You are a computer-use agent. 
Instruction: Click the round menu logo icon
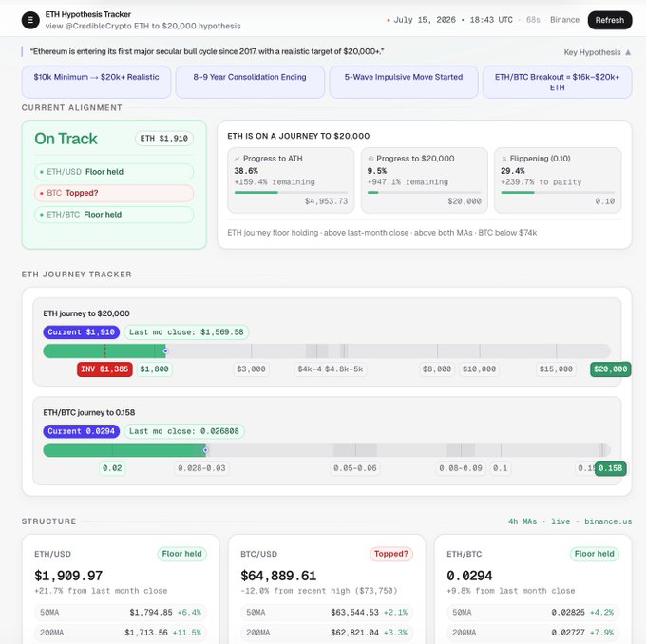pyautogui.click(x=30, y=20)
